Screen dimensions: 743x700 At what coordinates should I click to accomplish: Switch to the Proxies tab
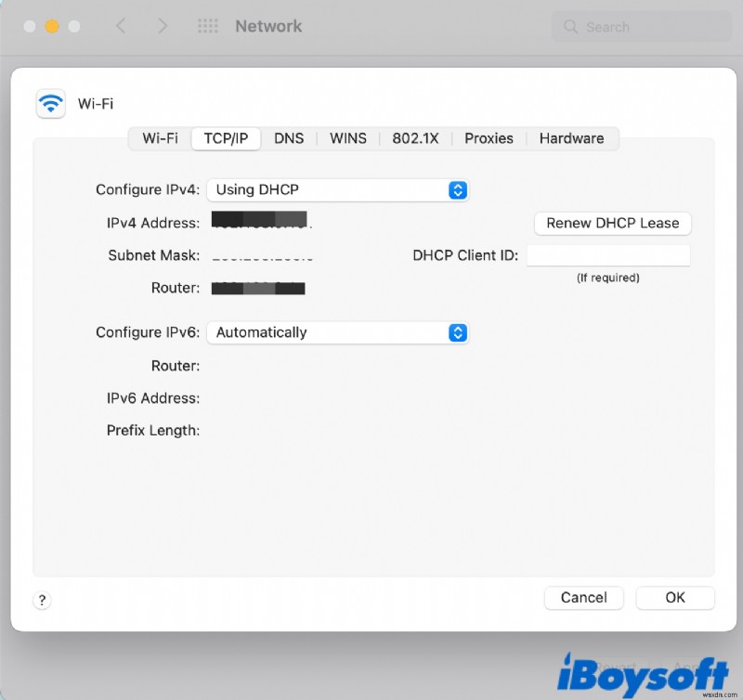tap(489, 138)
